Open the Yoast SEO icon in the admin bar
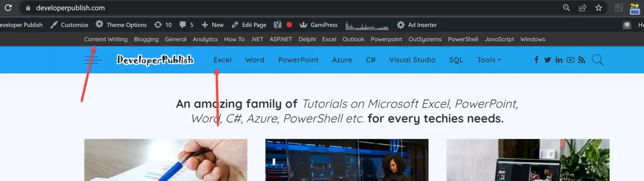The height and width of the screenshot is (181, 644). 277,25
